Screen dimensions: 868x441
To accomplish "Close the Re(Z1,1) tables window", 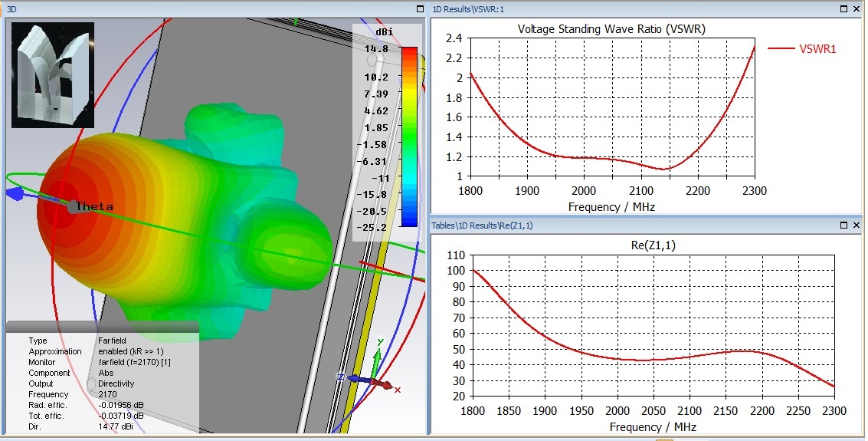I will coord(856,225).
